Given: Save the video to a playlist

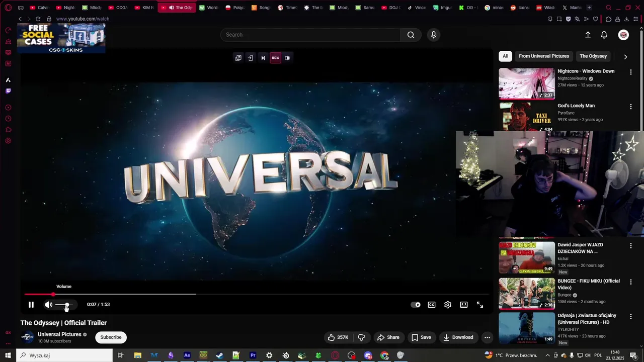Looking at the screenshot, I should [422, 337].
